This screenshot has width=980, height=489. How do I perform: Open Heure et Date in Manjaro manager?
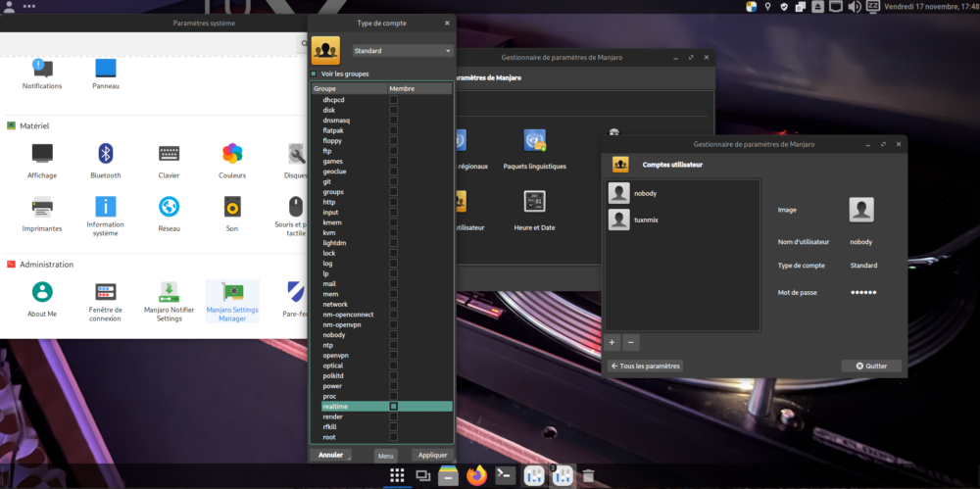click(534, 201)
